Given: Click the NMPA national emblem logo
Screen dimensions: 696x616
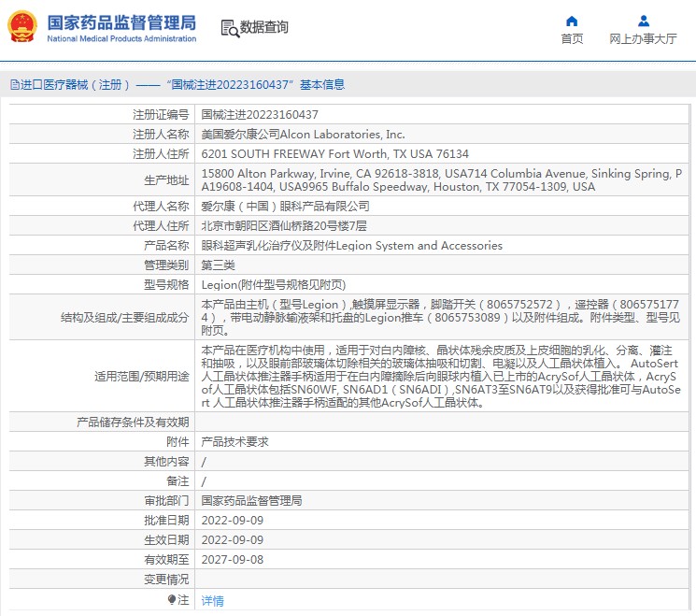Looking at the screenshot, I should tap(22, 27).
